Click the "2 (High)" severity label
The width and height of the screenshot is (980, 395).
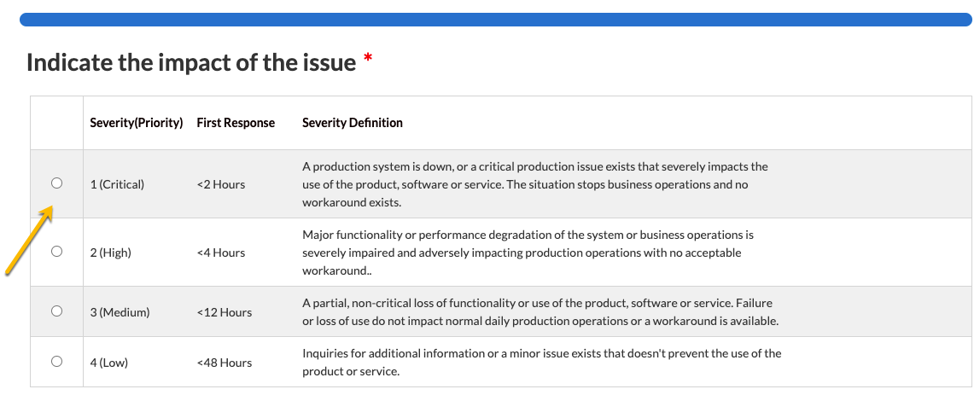tap(111, 253)
